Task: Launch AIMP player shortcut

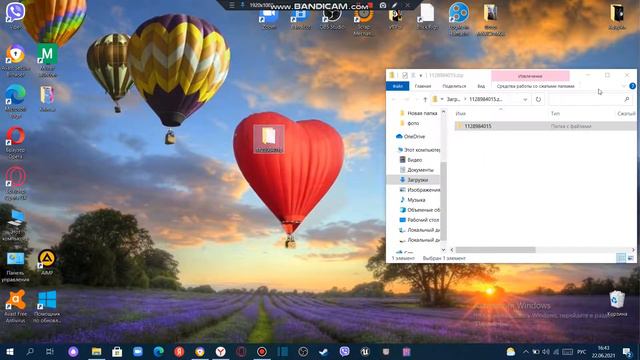Action: (47, 262)
